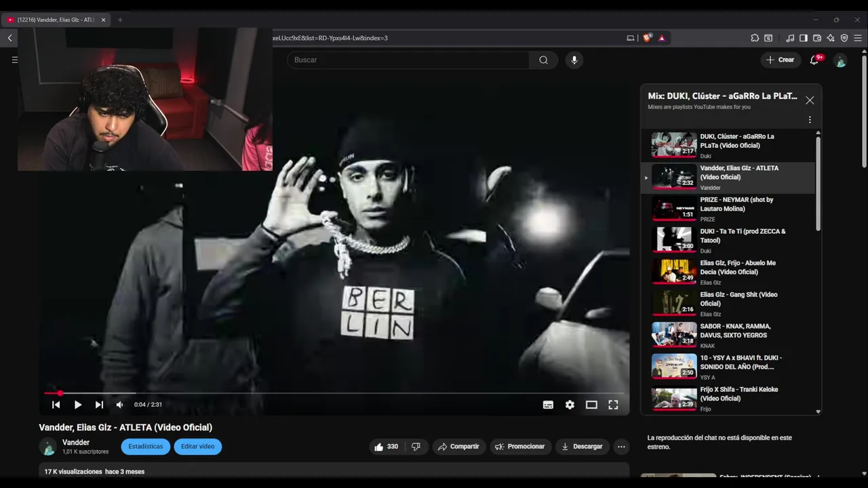Open the media control music note icon
Viewport: 868px width, 488px height.
point(790,38)
